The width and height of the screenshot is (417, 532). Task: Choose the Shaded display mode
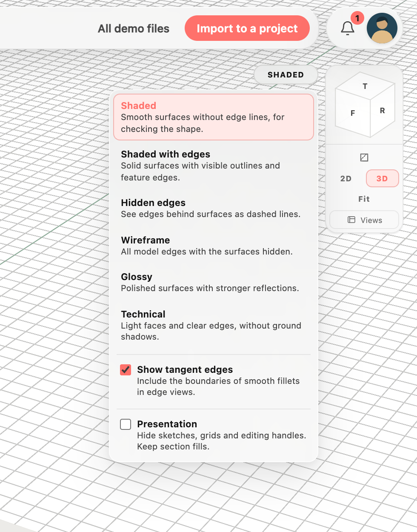214,117
